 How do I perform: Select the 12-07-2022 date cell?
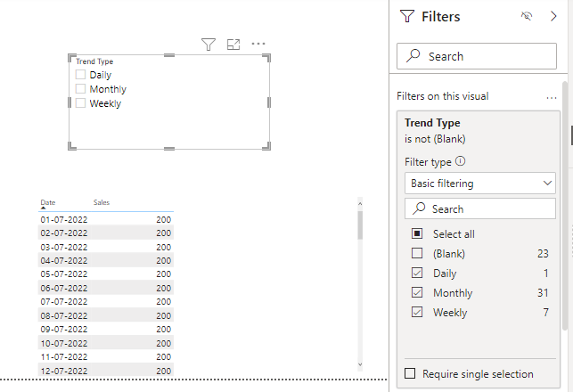click(64, 371)
